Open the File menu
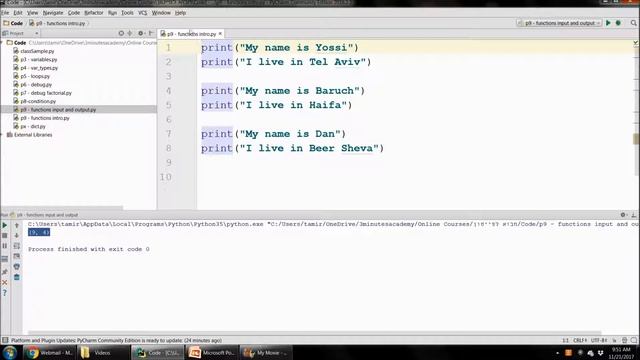Image resolution: width=640 pixels, height=360 pixels. click(4, 13)
